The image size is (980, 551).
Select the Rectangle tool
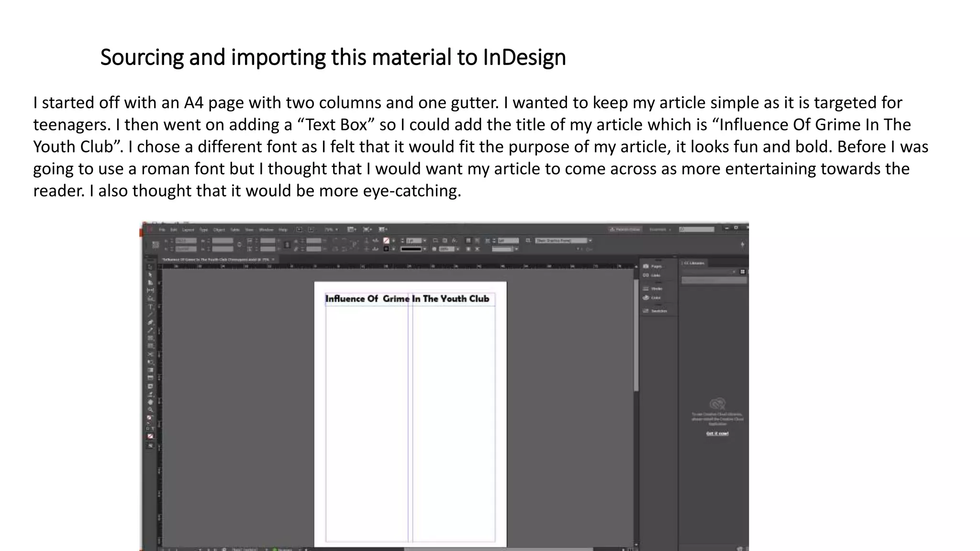150,346
